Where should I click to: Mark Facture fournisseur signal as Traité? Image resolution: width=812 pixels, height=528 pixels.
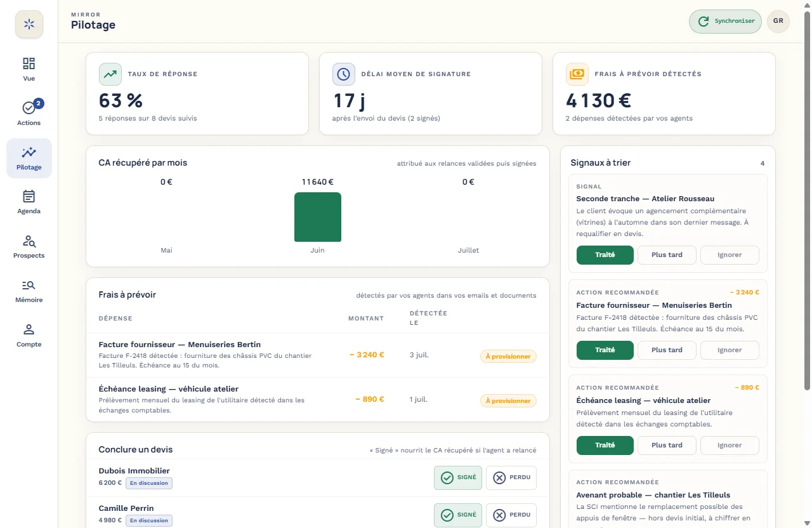point(605,350)
